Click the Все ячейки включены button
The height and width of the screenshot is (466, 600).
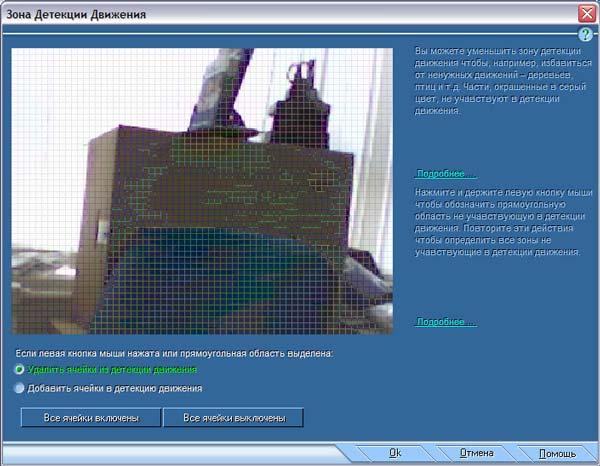(x=91, y=417)
